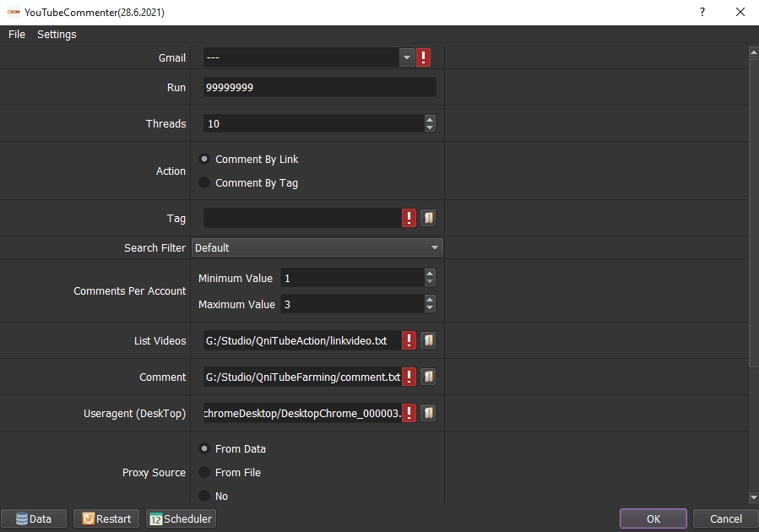Open the Settings menu

57,35
